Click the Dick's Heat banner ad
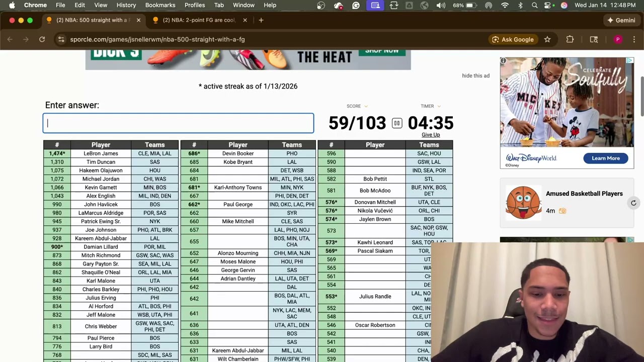The width and height of the screenshot is (644, 362). (248, 60)
